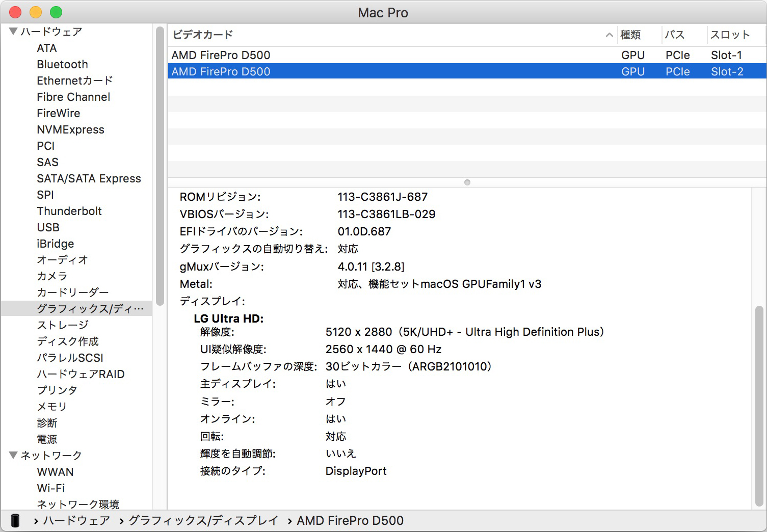Viewport: 767px width, 532px height.
Task: Open Ethernetカード in the sidebar
Action: (75, 81)
